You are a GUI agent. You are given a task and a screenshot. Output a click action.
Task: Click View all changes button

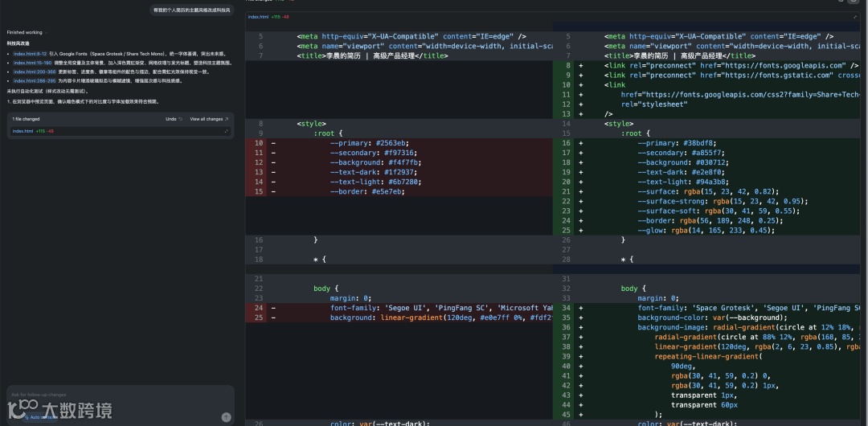[x=209, y=119]
